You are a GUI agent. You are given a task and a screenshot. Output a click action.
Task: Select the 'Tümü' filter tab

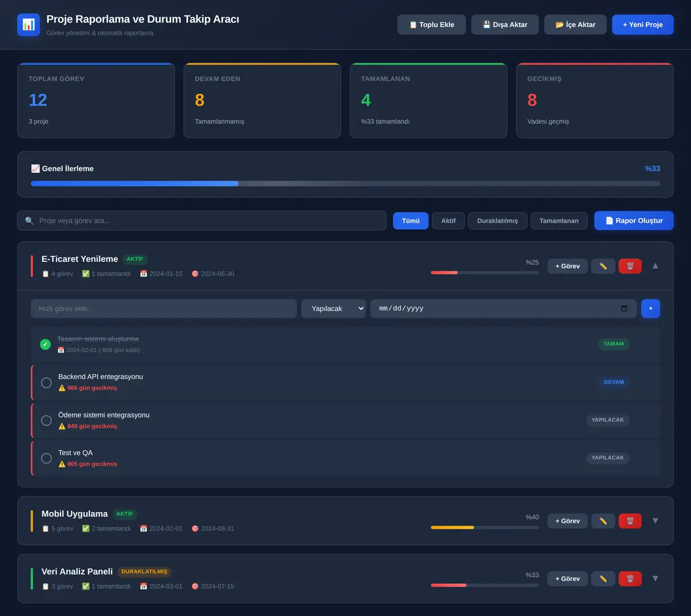coord(411,220)
